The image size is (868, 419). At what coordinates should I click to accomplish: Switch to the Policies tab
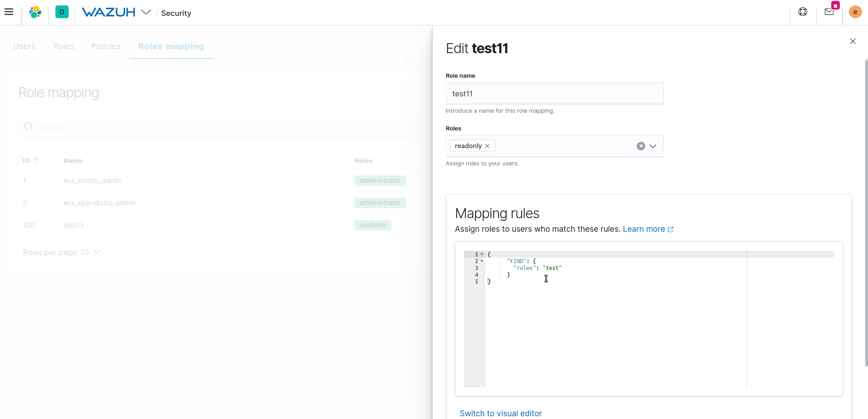point(106,46)
